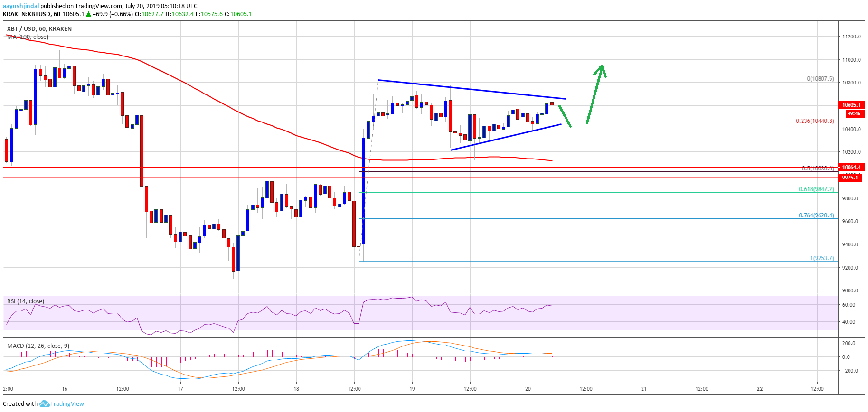The width and height of the screenshot is (868, 412).
Task: Click the Fibonacci 0.764(9620.4) level label
Action: pyautogui.click(x=816, y=215)
